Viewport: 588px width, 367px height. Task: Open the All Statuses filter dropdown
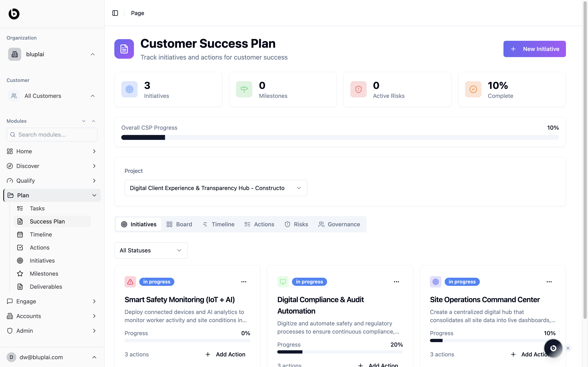tap(151, 251)
